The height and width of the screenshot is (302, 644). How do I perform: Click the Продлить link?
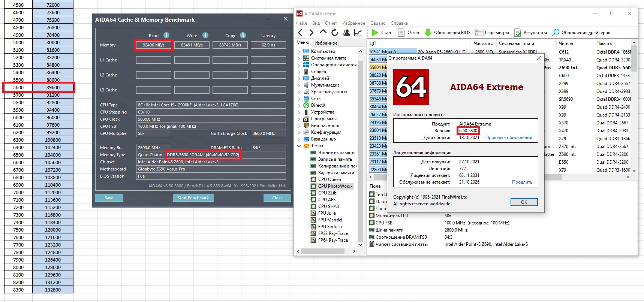click(522, 182)
